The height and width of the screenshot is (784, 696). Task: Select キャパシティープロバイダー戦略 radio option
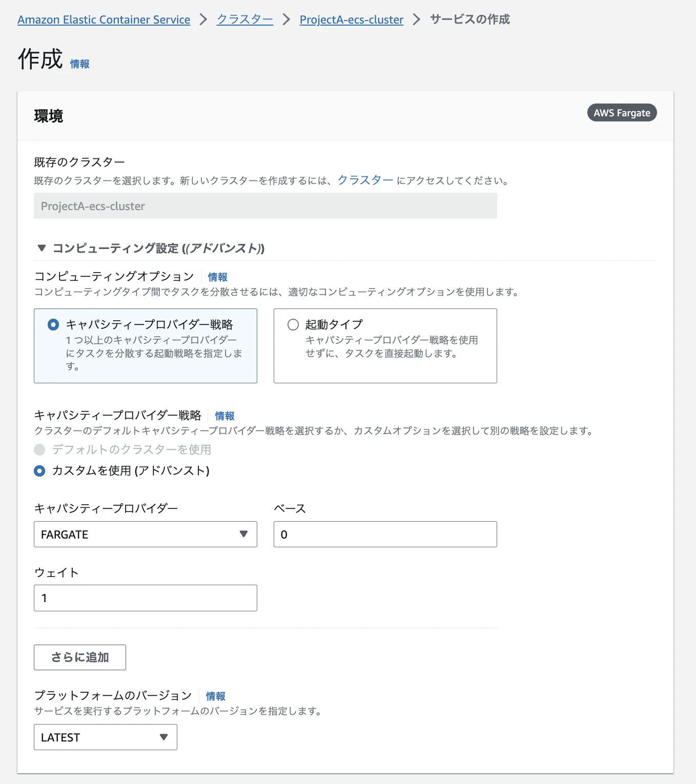[x=53, y=325]
